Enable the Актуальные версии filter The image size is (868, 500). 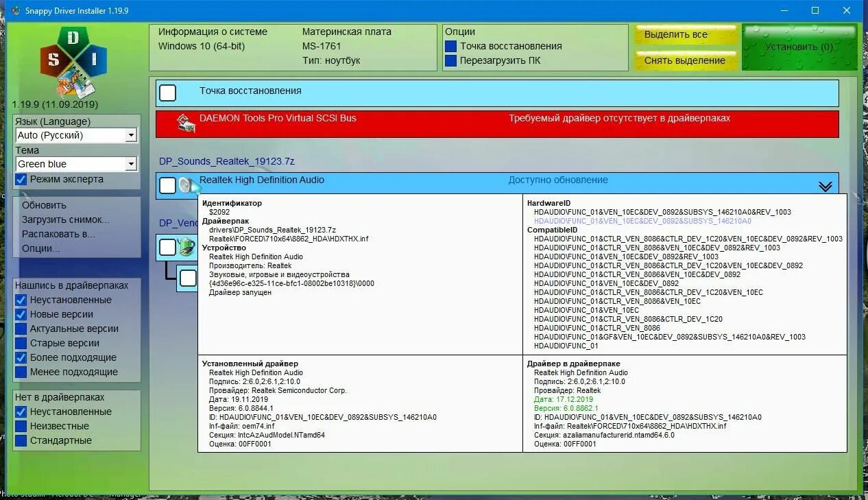(x=21, y=329)
